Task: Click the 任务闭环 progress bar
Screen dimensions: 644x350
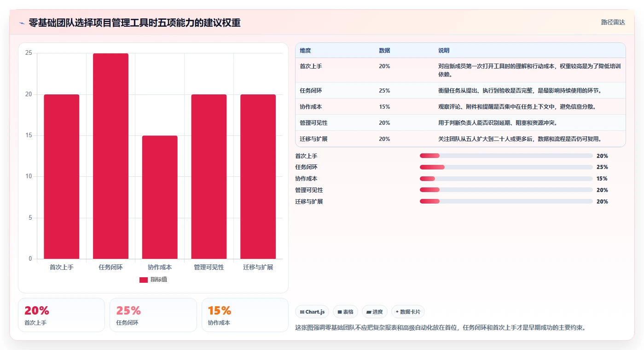Action: (x=506, y=167)
